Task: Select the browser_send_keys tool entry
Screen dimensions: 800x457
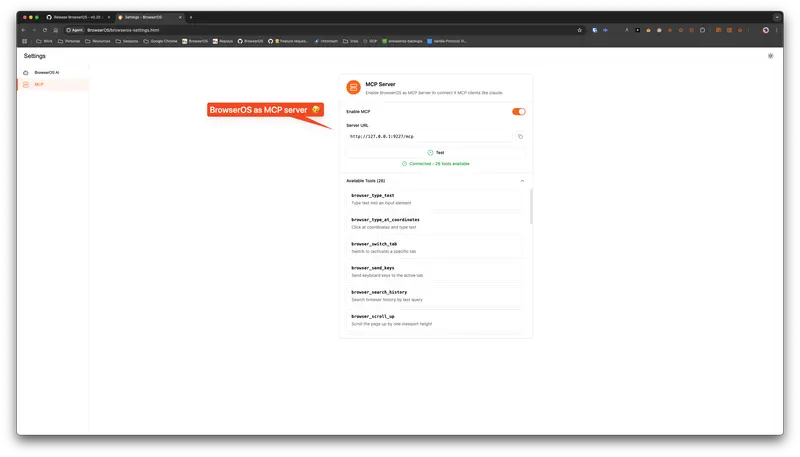Action: tap(436, 271)
